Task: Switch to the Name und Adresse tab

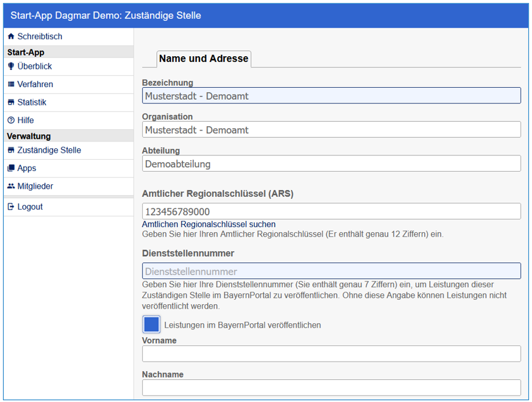Action: point(204,59)
